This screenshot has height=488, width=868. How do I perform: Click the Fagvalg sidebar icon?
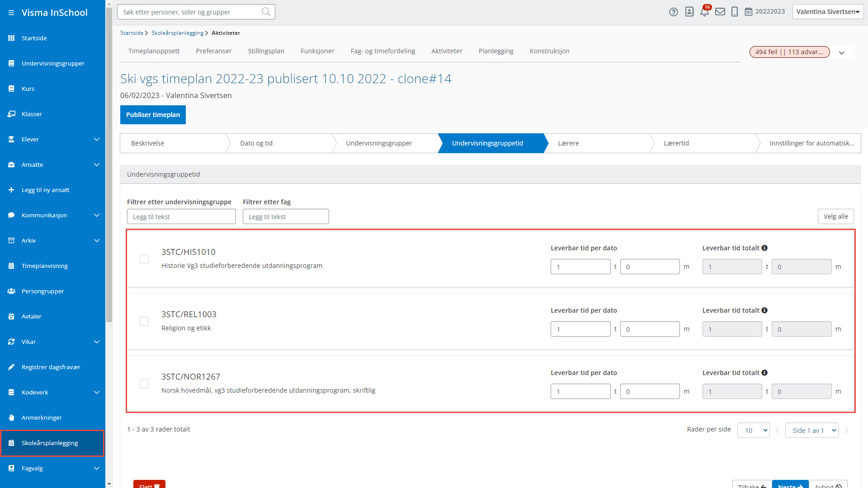(x=11, y=468)
